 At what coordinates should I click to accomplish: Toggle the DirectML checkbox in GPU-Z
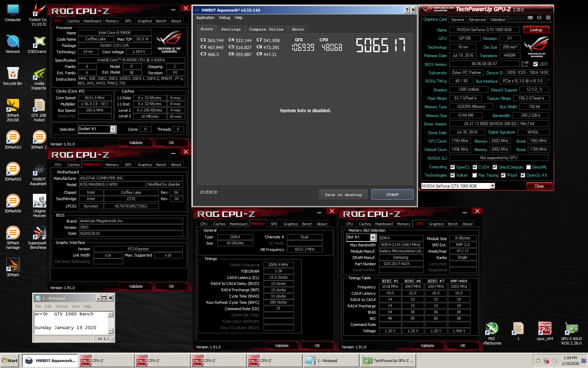point(528,167)
